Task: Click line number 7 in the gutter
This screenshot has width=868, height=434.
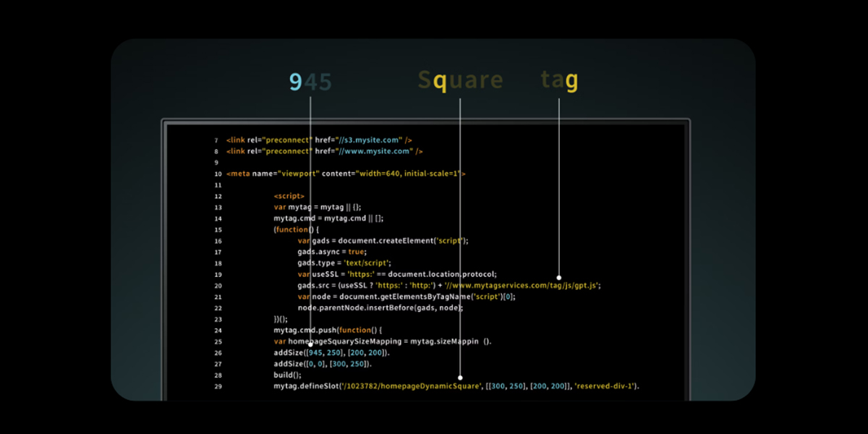Action: click(216, 140)
